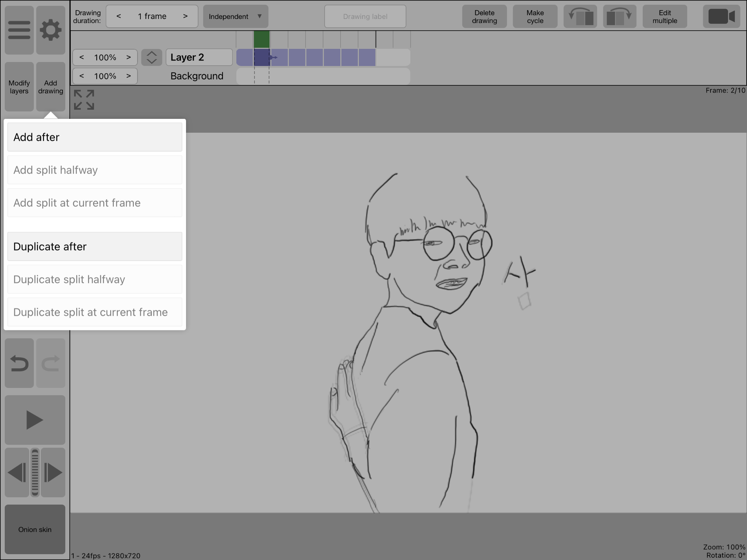
Task: Open the hamburger main menu
Action: [19, 30]
